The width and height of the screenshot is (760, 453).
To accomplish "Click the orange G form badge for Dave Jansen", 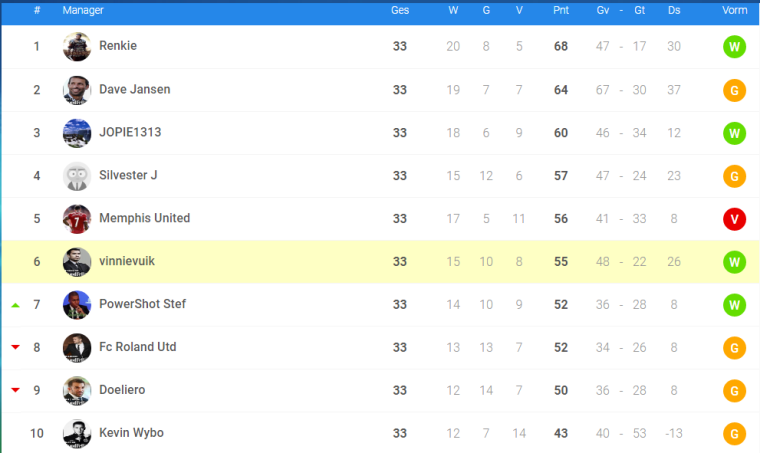I will pyautogui.click(x=734, y=90).
